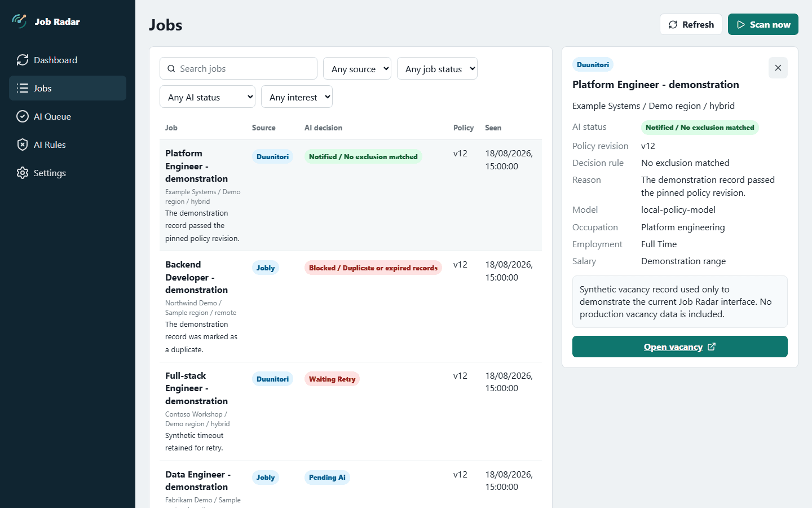The width and height of the screenshot is (812, 508).
Task: Open Dashboard via its refresh-arrows icon
Action: 23,60
